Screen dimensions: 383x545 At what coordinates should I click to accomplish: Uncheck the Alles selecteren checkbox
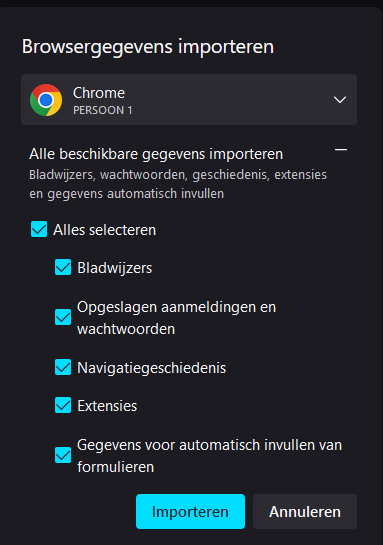pos(39,229)
